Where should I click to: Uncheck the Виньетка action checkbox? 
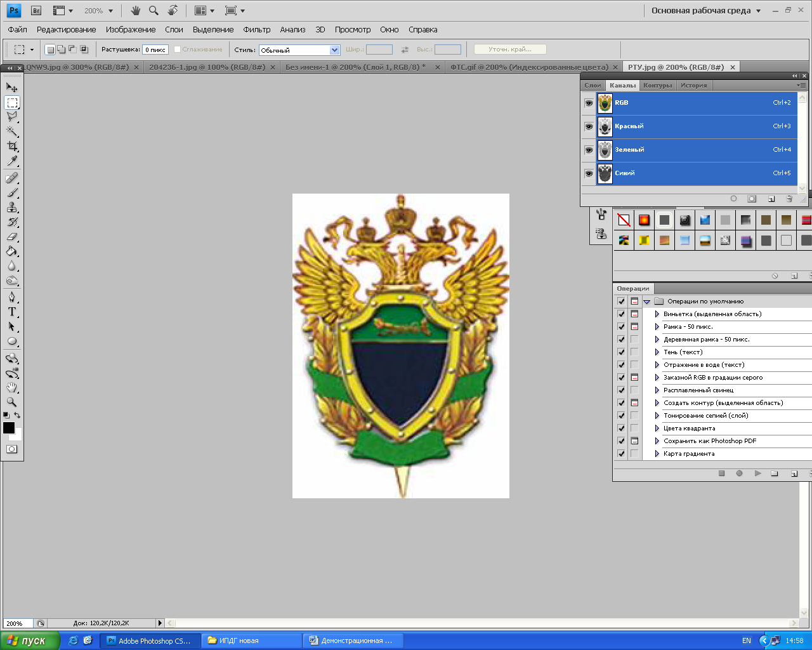click(621, 314)
